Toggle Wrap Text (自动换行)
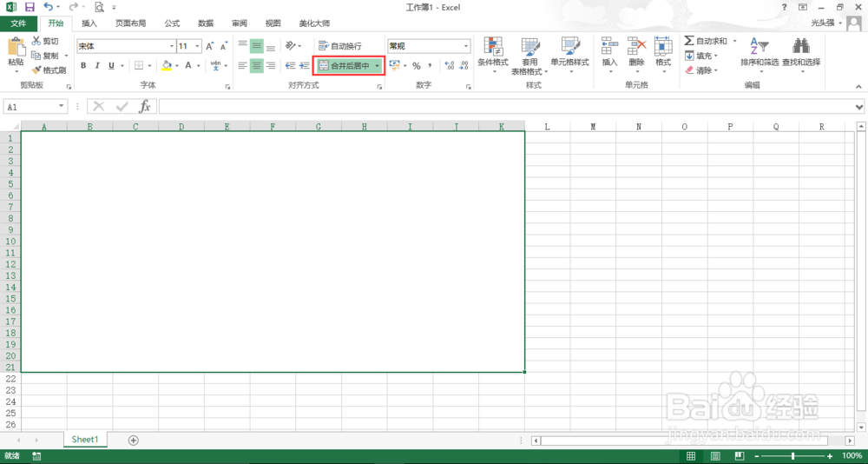Screen dimensions: 868x464 coord(340,46)
